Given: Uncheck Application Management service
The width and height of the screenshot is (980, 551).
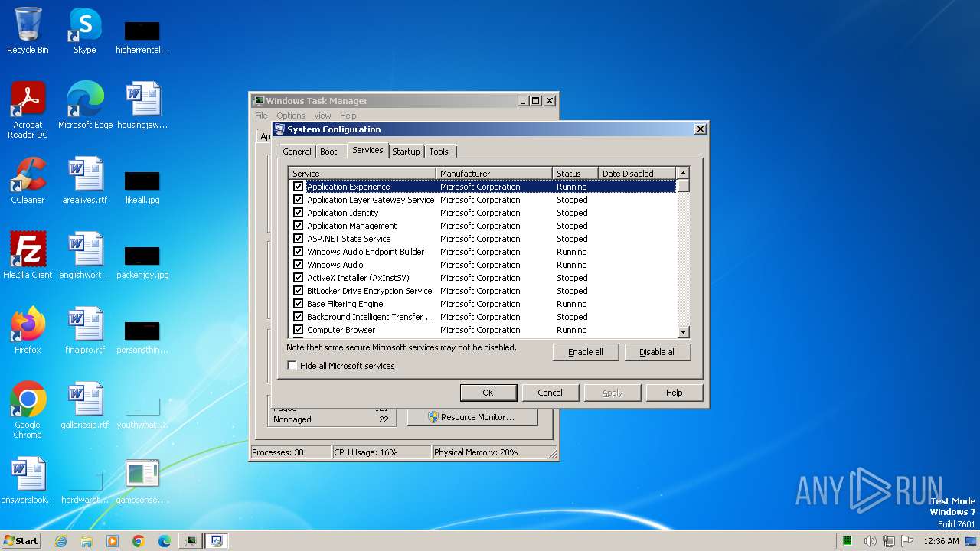Looking at the screenshot, I should (x=299, y=226).
